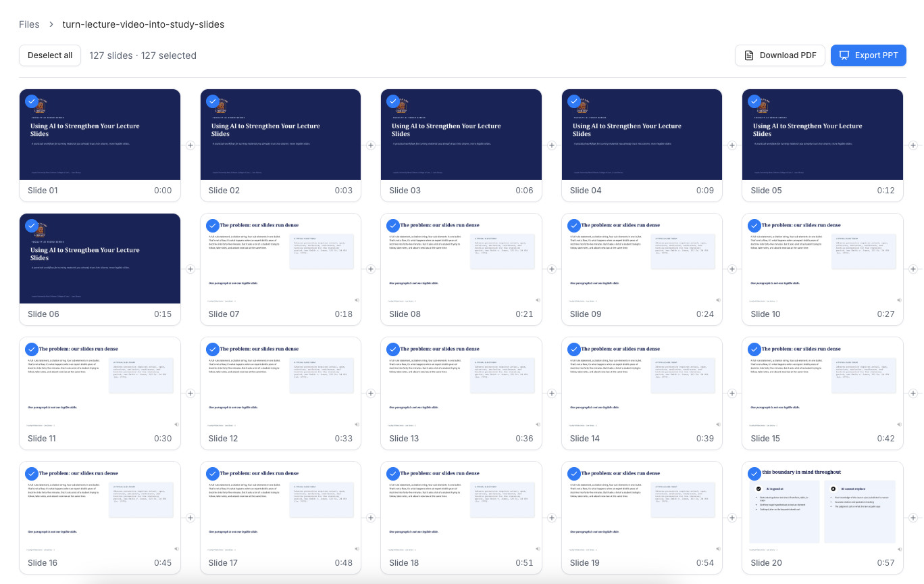Viewport: 924px width, 584px height.
Task: Insert slide after Slide 18 with plus icon
Action: [552, 518]
